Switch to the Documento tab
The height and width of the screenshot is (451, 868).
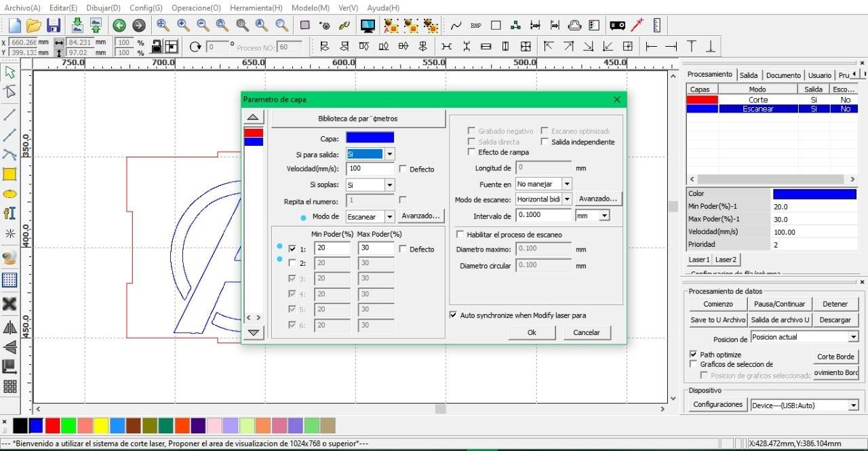click(783, 75)
